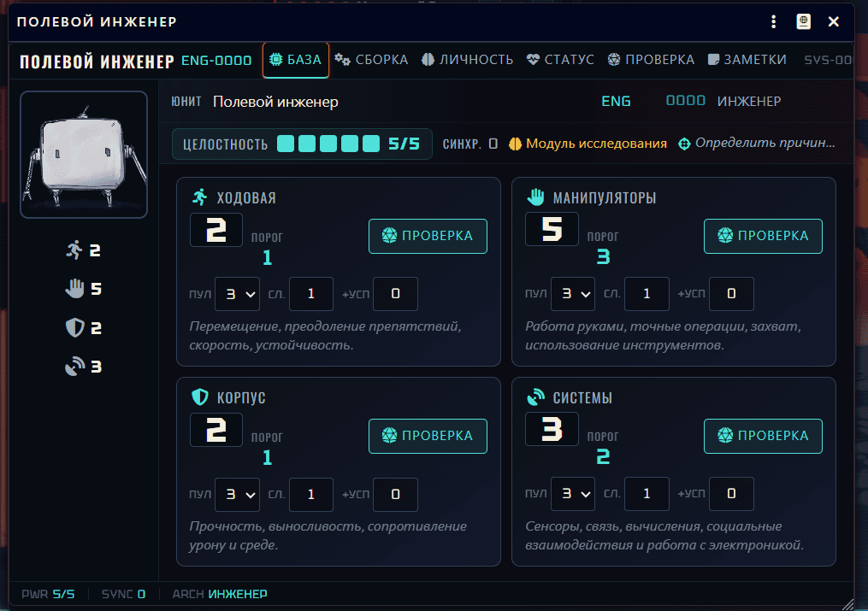The width and height of the screenshot is (868, 611).
Task: Click the Сл. input field in Ходовая
Action: tap(310, 294)
